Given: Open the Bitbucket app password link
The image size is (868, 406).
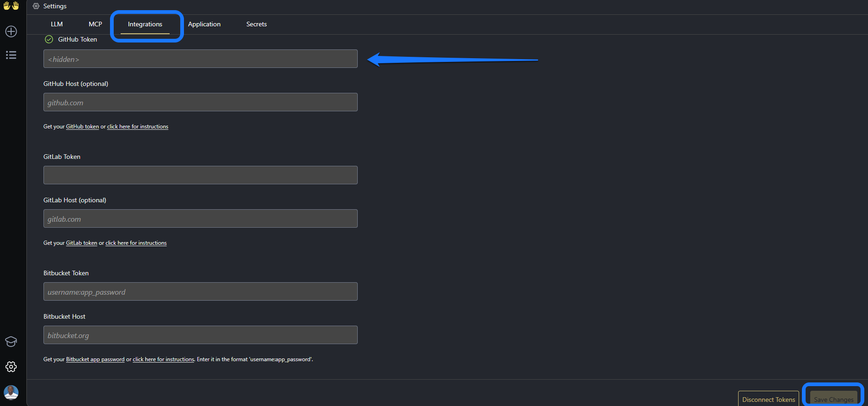Looking at the screenshot, I should coord(95,359).
